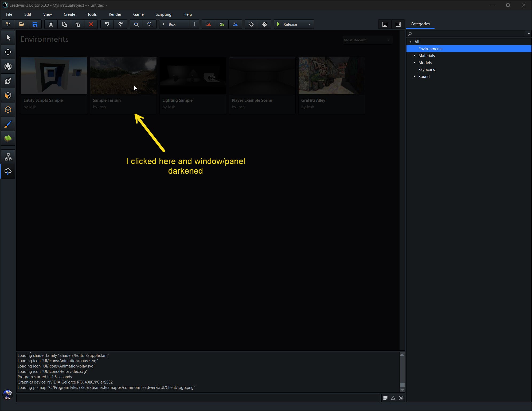Select the terrain tool icon
This screenshot has width=532, height=411.
click(x=8, y=138)
